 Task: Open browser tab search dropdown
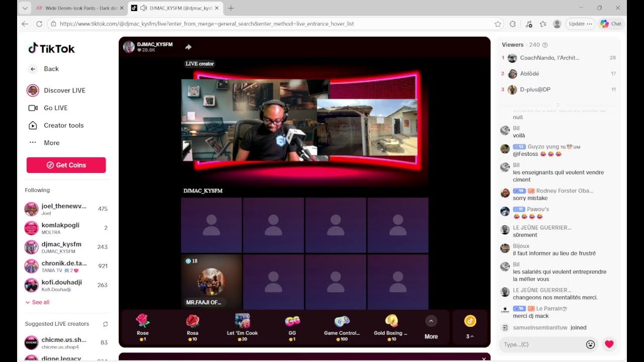[25, 8]
